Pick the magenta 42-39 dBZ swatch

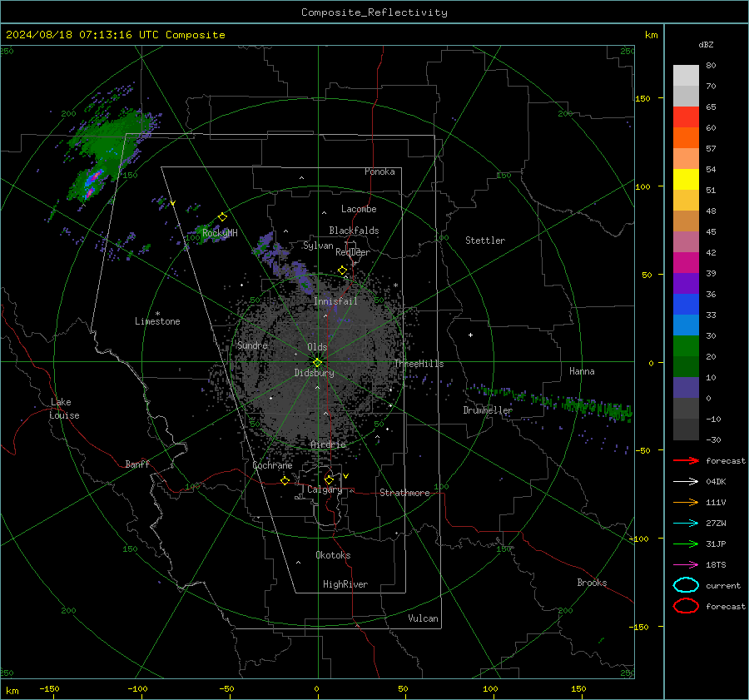point(686,263)
